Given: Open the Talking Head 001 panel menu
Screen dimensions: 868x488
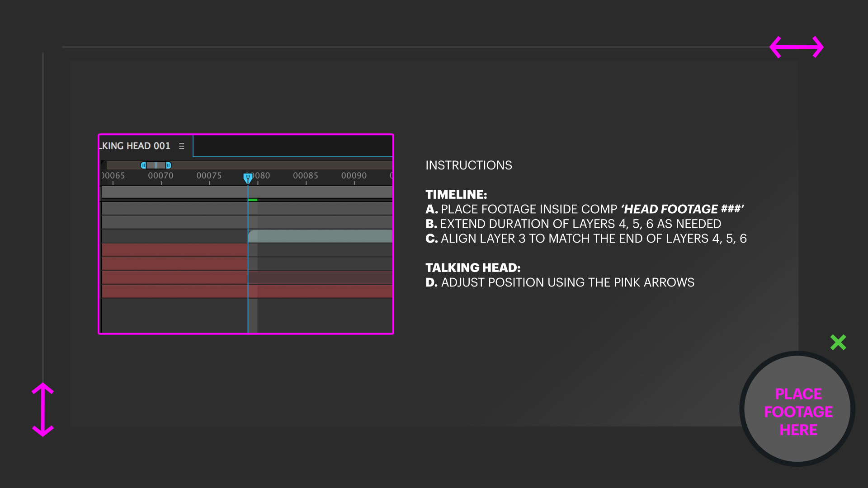Looking at the screenshot, I should point(182,146).
